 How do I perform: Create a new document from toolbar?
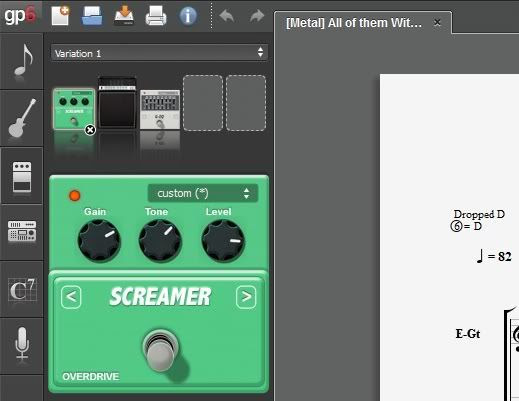click(60, 16)
